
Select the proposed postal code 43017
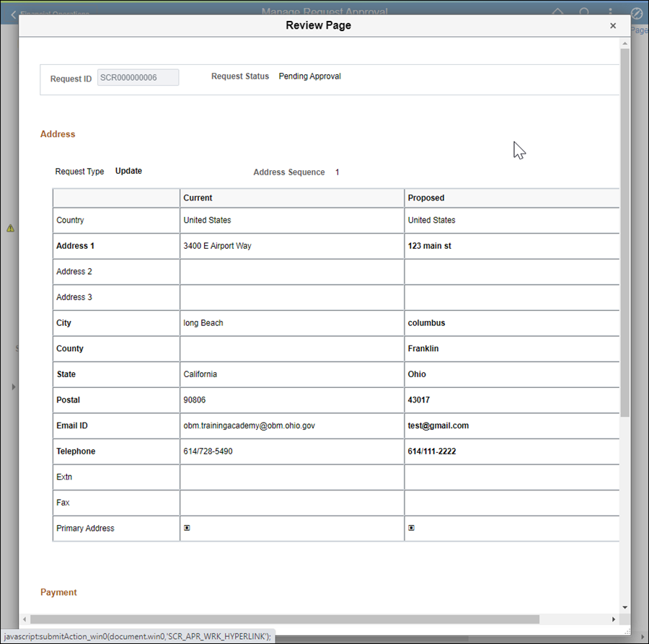pos(419,400)
